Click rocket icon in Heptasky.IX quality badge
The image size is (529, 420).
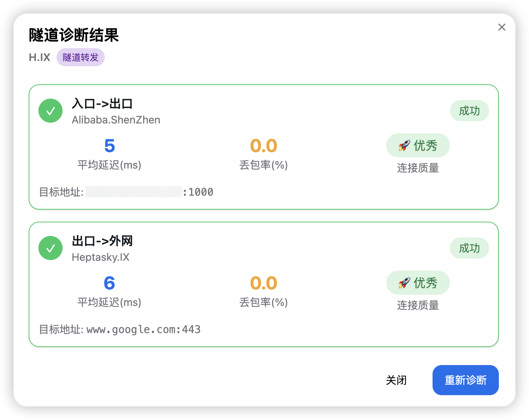pos(404,283)
